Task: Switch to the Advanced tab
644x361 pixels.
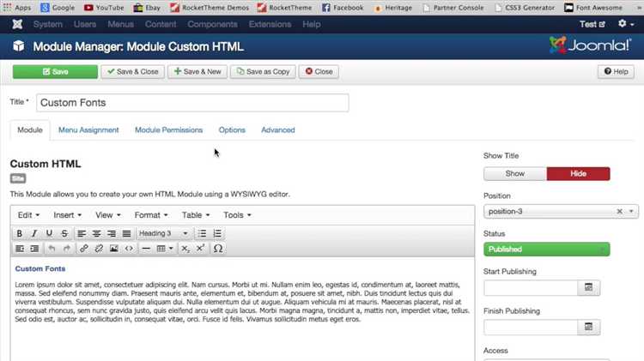Action: tap(278, 130)
